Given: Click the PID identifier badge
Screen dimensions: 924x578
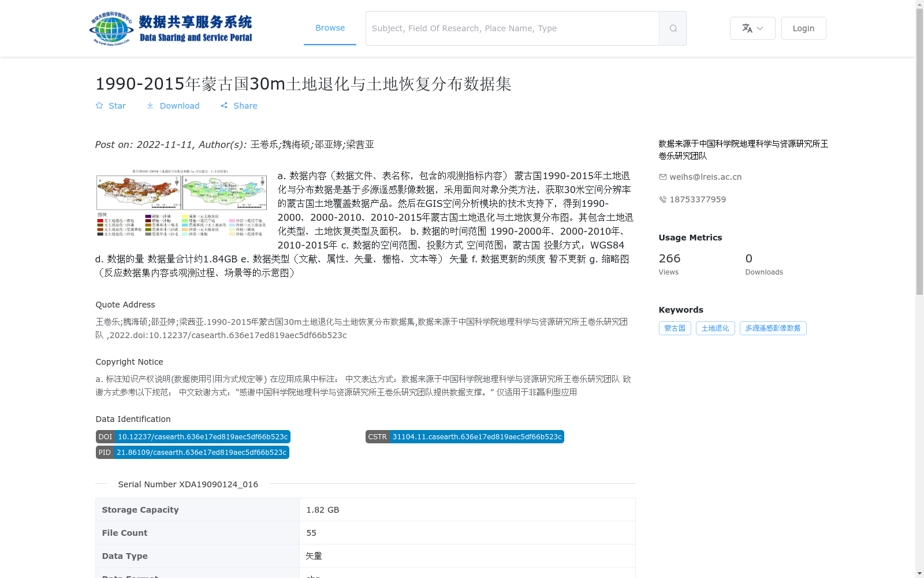Looking at the screenshot, I should (192, 453).
